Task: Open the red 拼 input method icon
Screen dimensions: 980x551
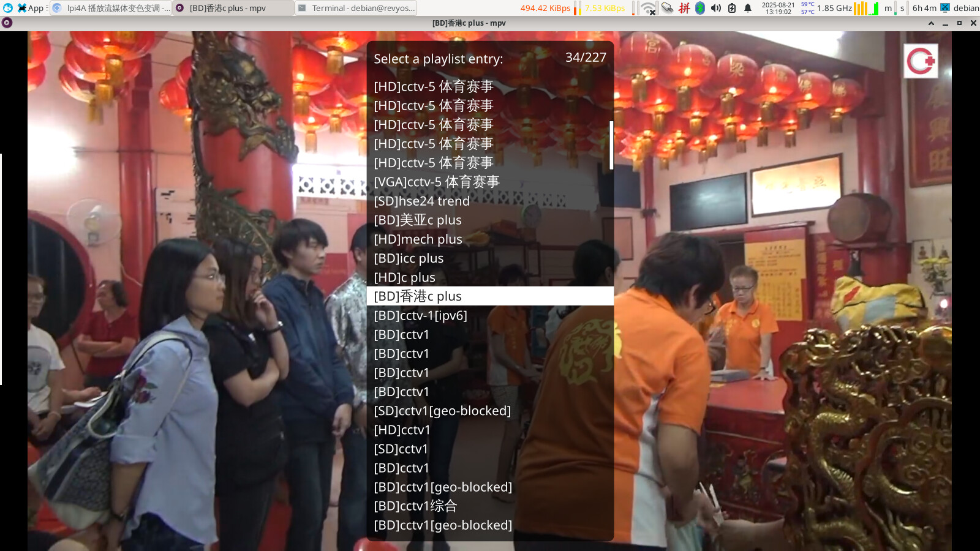Action: point(684,8)
